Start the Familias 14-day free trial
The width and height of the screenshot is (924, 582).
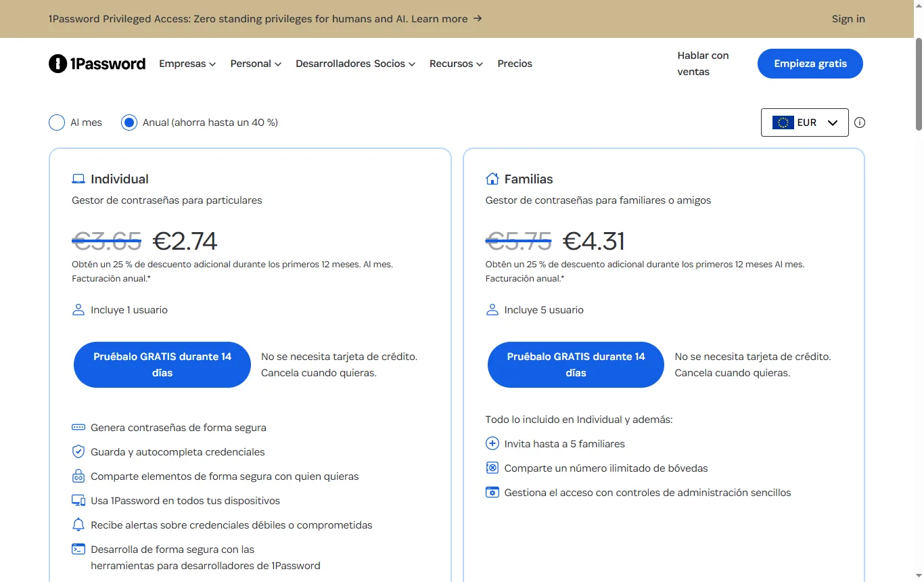click(x=576, y=365)
